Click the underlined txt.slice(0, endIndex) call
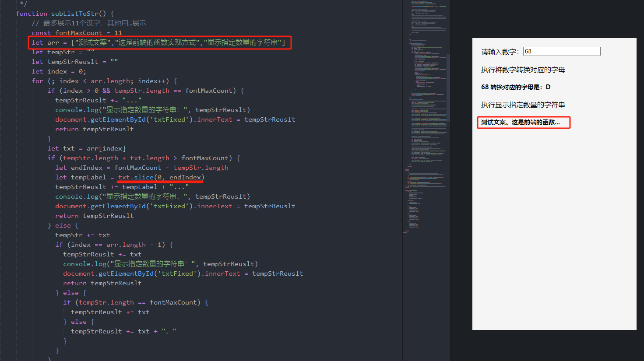 [162, 177]
